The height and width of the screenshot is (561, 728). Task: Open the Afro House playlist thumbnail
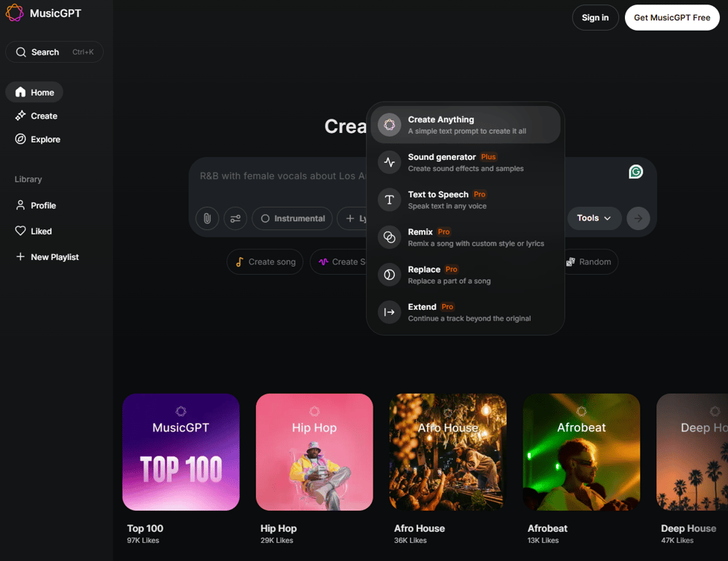pyautogui.click(x=447, y=452)
